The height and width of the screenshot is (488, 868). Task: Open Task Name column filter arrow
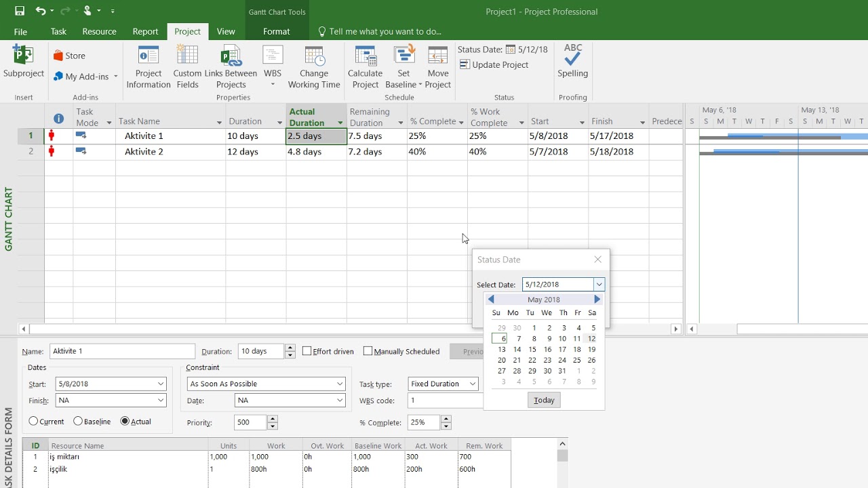(219, 123)
